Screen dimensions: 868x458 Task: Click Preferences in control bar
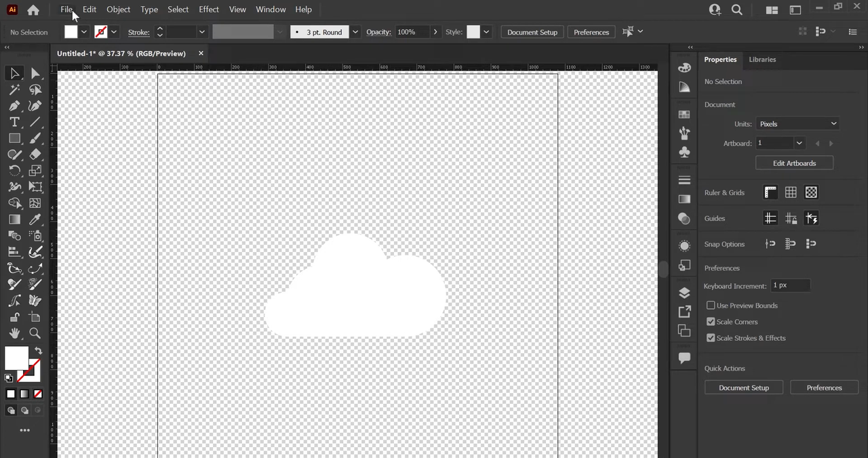(x=591, y=32)
